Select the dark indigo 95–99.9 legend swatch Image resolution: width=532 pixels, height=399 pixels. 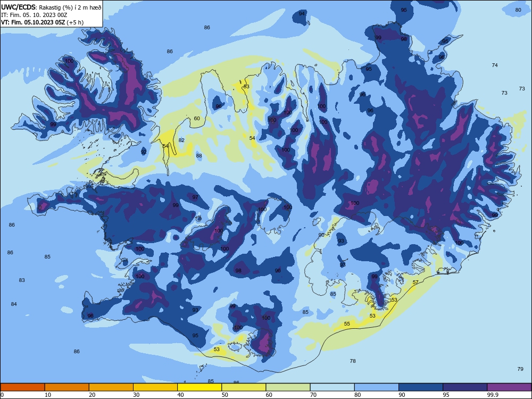pyautogui.click(x=465, y=387)
